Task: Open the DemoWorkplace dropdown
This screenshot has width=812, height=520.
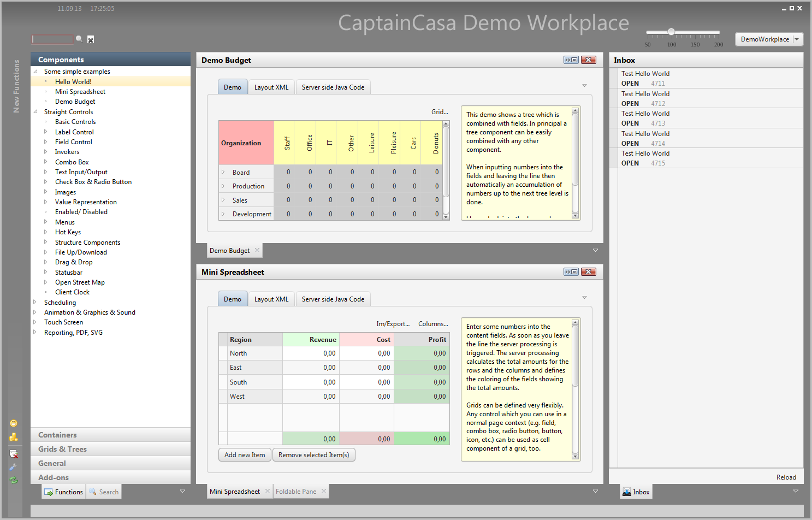Action: pyautogui.click(x=797, y=39)
